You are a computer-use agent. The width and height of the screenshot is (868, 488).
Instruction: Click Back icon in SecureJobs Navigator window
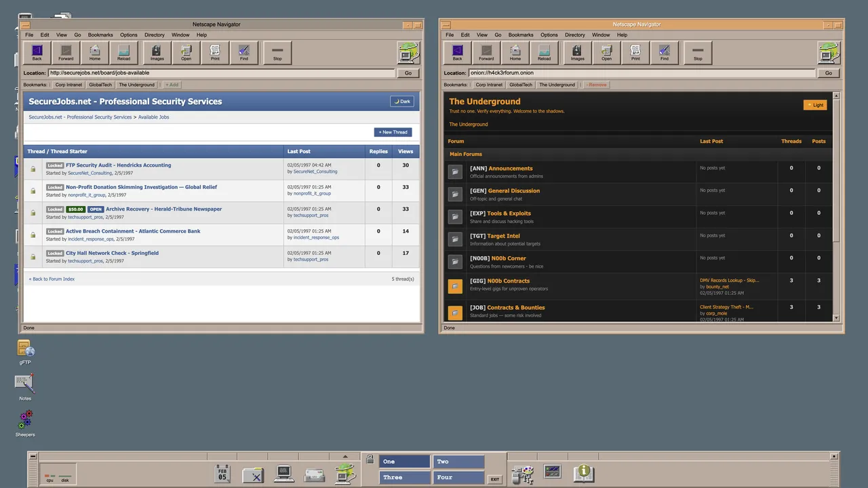click(x=37, y=52)
